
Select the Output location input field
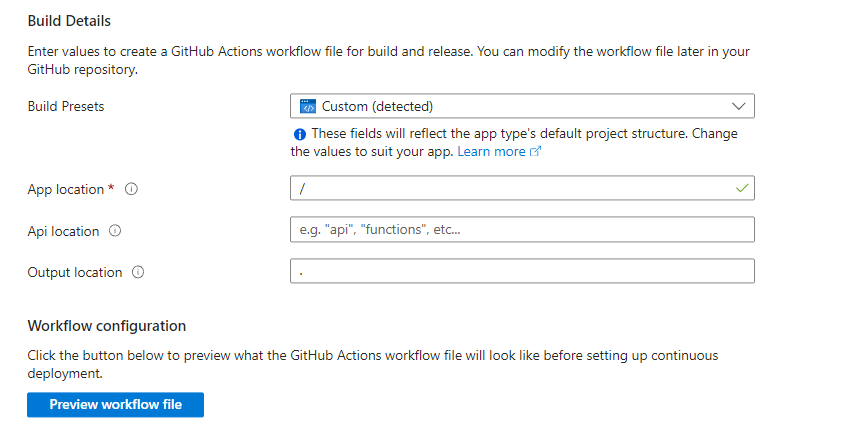click(520, 271)
